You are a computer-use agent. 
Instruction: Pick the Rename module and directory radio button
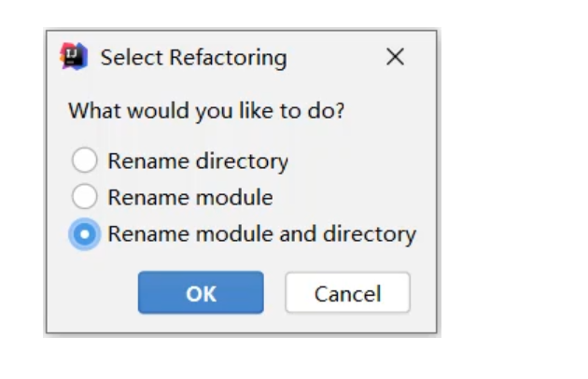[x=85, y=234]
